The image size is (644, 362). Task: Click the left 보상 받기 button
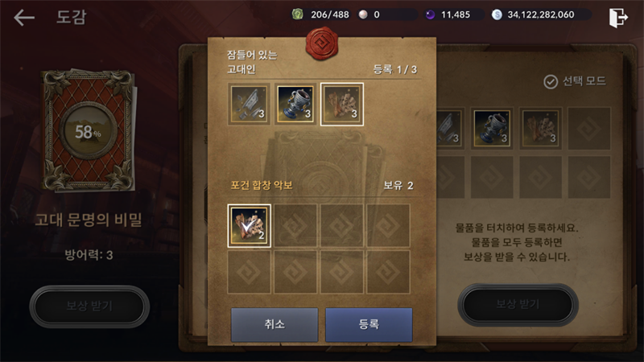(89, 306)
